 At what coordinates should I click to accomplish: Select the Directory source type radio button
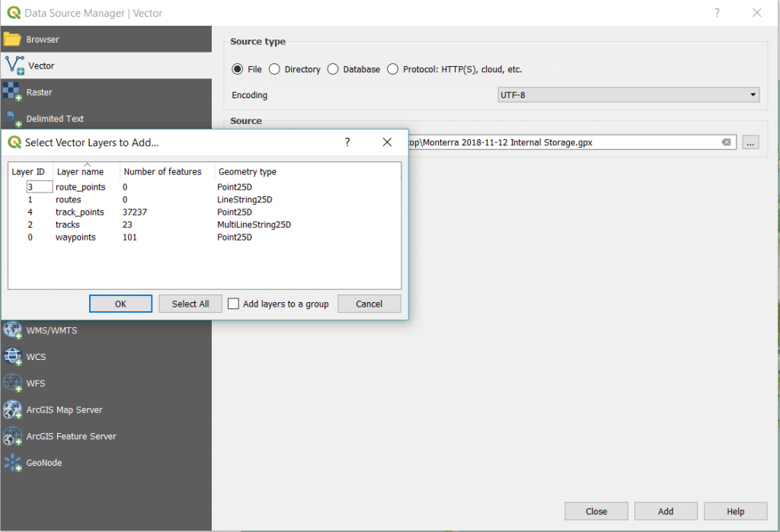click(x=274, y=69)
